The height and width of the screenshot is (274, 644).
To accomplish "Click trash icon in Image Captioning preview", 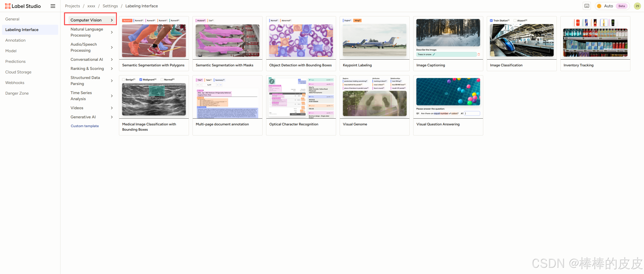I will (479, 54).
